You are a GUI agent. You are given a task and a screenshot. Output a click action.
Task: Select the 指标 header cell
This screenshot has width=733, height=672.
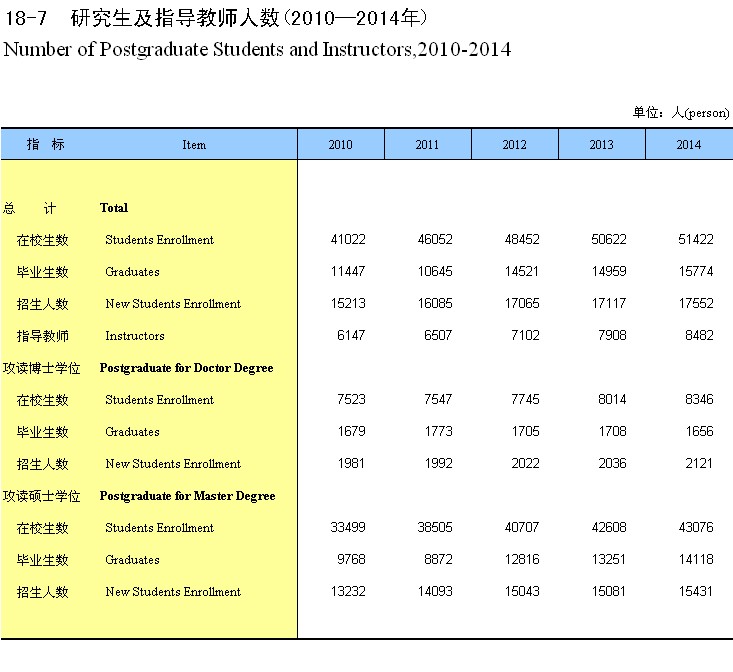pyautogui.click(x=46, y=145)
